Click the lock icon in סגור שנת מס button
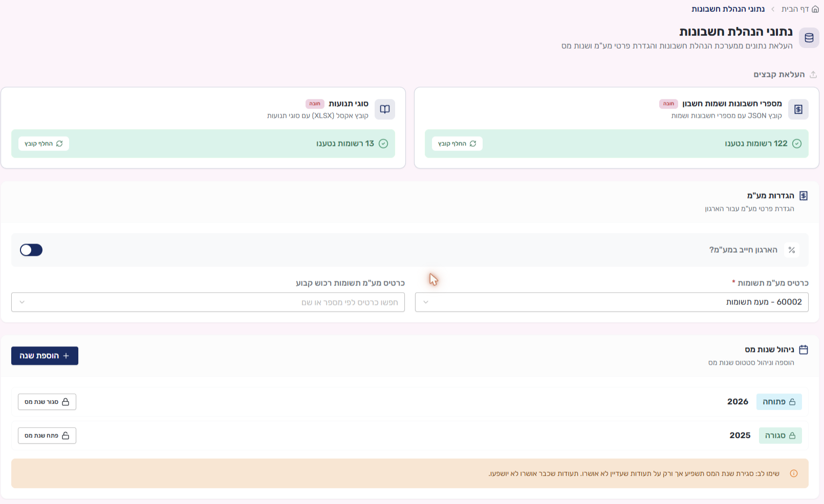 pyautogui.click(x=66, y=402)
